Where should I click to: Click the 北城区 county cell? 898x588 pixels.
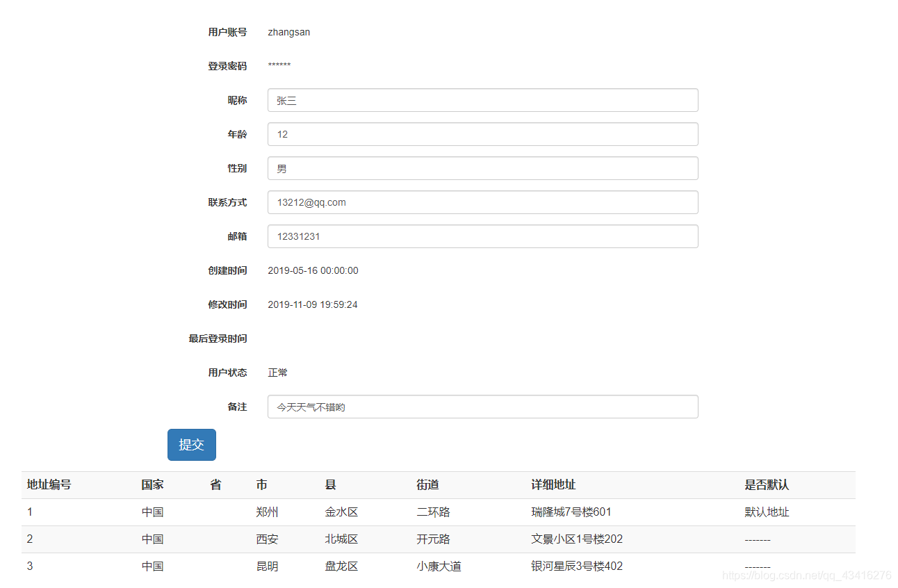[342, 539]
